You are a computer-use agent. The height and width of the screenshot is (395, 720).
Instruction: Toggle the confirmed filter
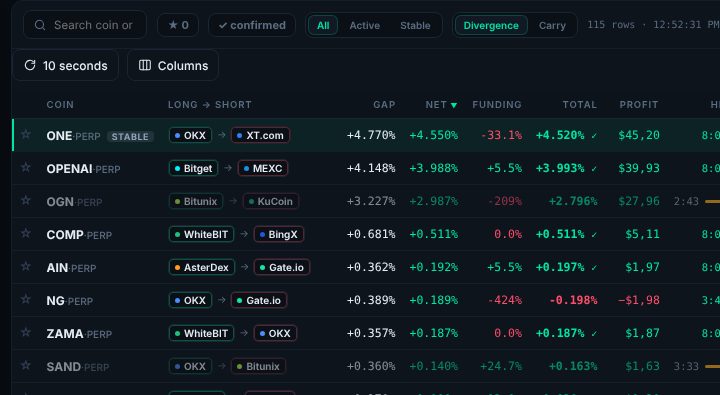(252, 25)
